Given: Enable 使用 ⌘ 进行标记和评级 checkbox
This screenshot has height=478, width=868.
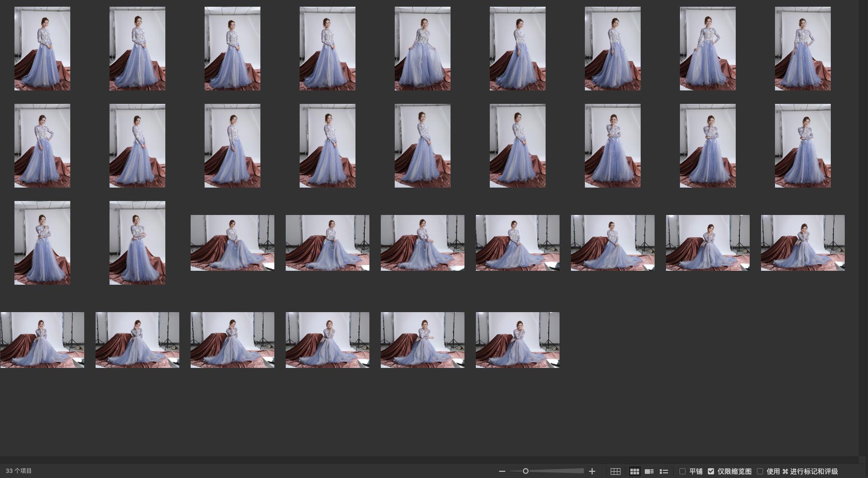Looking at the screenshot, I should click(760, 471).
